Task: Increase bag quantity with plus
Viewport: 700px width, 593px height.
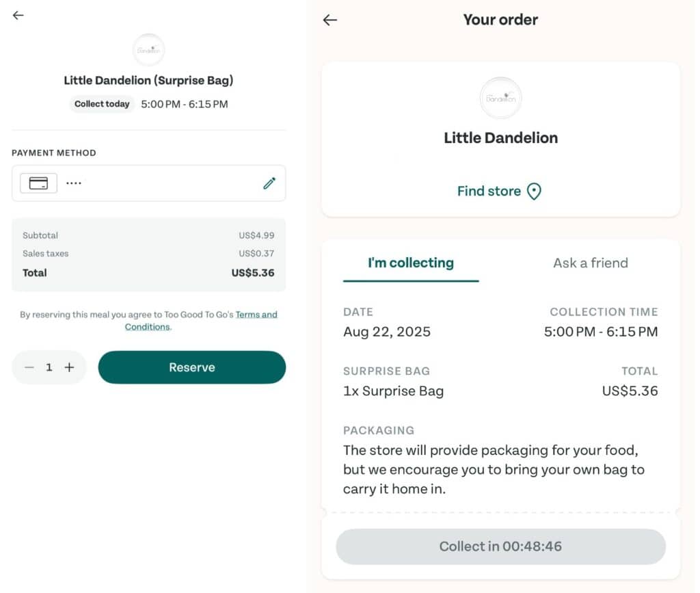Action: pyautogui.click(x=69, y=367)
